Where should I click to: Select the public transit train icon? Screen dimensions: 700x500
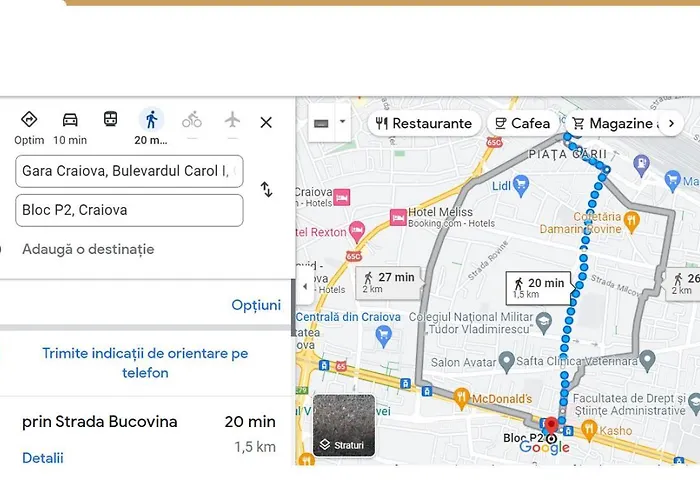(x=110, y=121)
